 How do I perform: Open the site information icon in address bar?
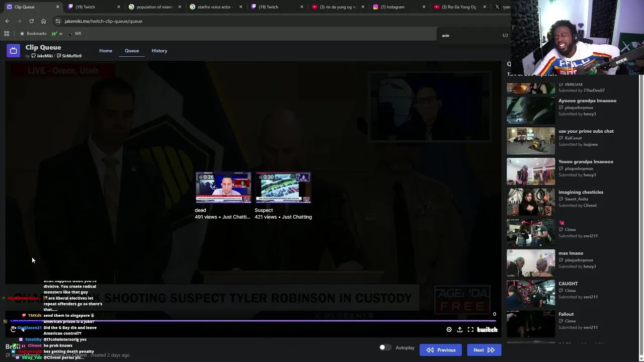pos(58,21)
